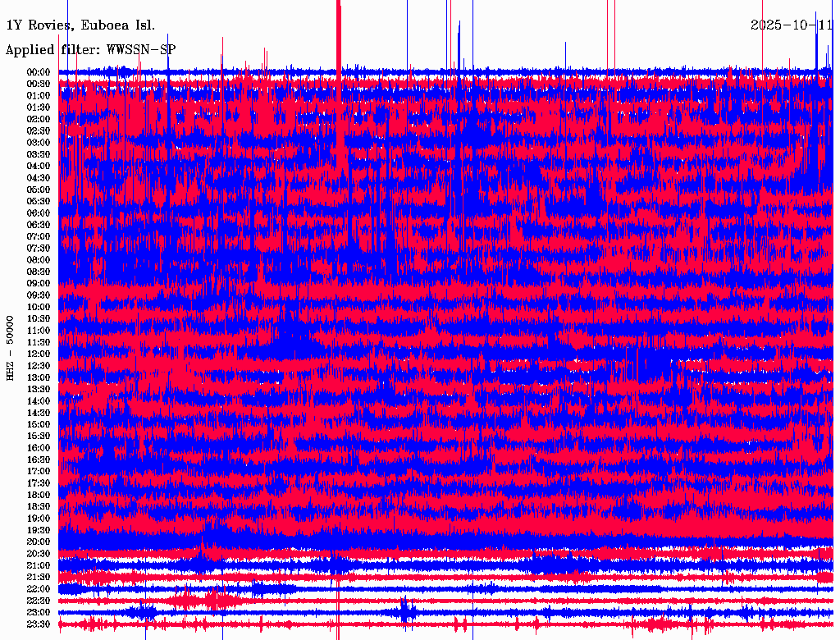The width and height of the screenshot is (840, 640).
Task: Select the 12:30 time label
Action: [39, 366]
